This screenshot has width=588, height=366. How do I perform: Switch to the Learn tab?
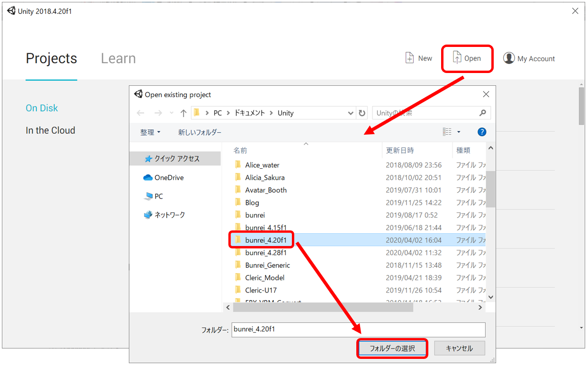coord(118,58)
